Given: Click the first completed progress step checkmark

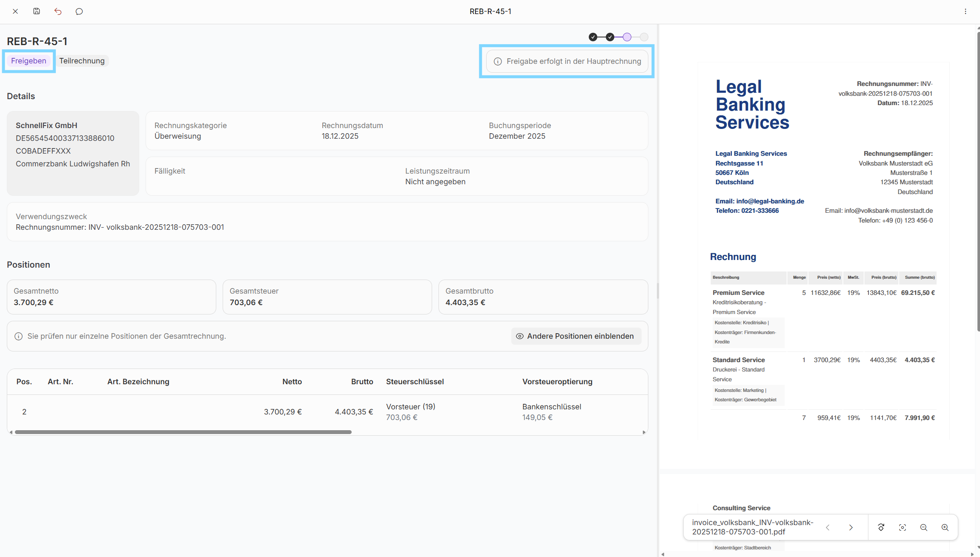Looking at the screenshot, I should coord(593,37).
